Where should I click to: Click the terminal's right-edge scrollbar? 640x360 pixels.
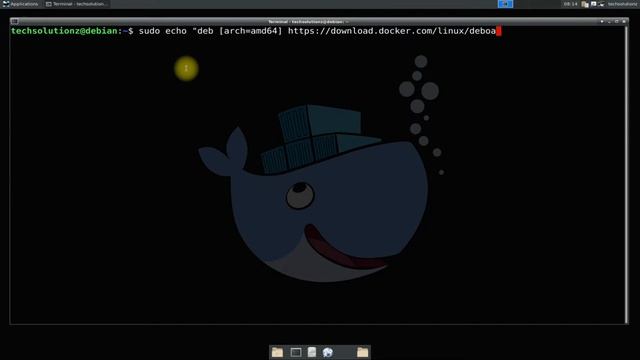tap(627, 174)
